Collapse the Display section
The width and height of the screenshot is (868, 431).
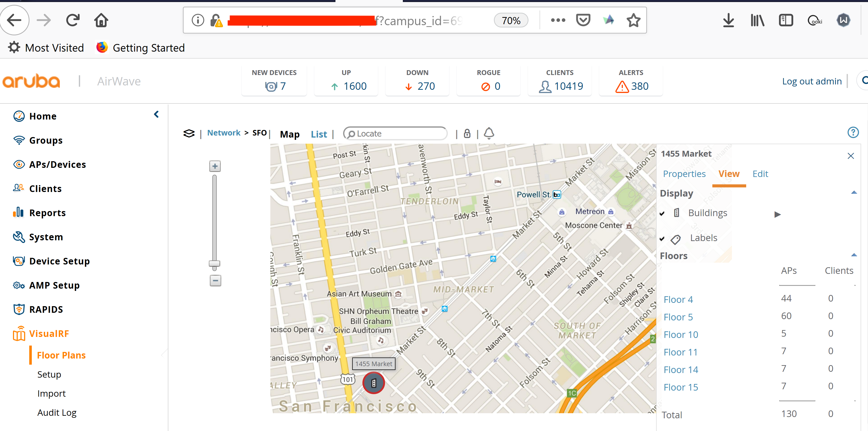click(x=854, y=193)
